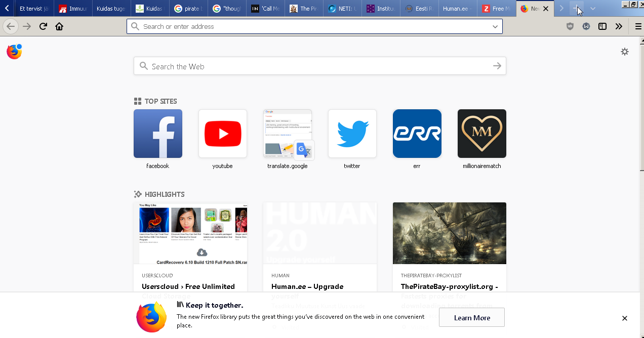
Task: Open the Human 2.0 highlight thumbnail
Action: click(x=320, y=233)
